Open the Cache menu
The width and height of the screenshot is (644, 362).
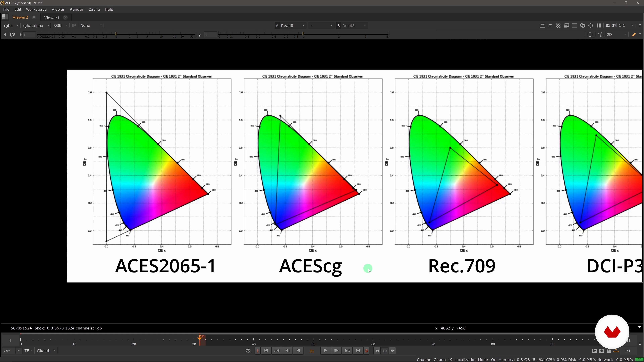coord(94,10)
